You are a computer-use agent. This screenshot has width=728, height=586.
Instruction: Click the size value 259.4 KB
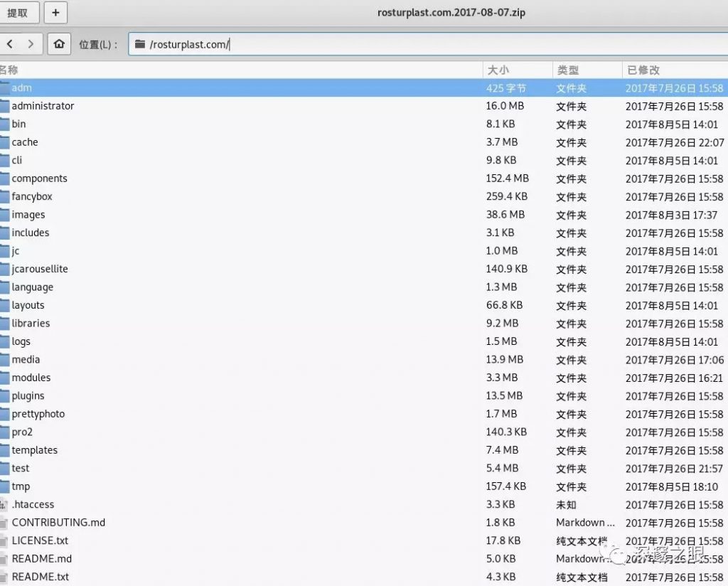507,196
